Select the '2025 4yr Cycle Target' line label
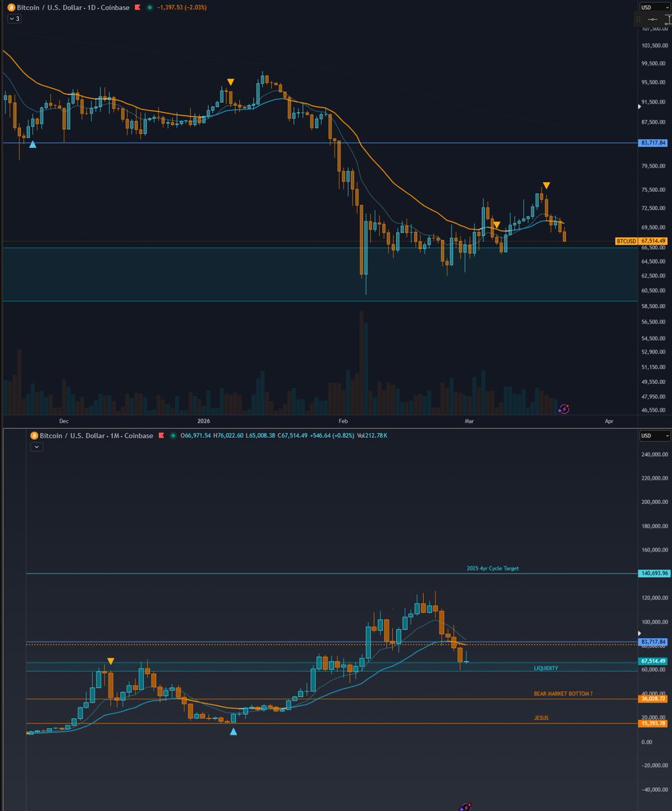 tap(493, 568)
